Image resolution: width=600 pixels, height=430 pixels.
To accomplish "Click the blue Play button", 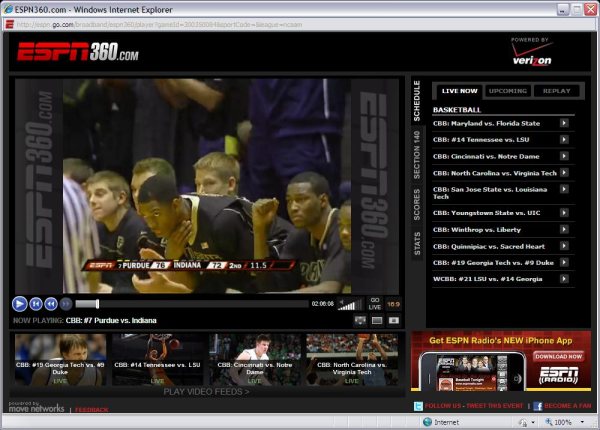I will pyautogui.click(x=20, y=304).
